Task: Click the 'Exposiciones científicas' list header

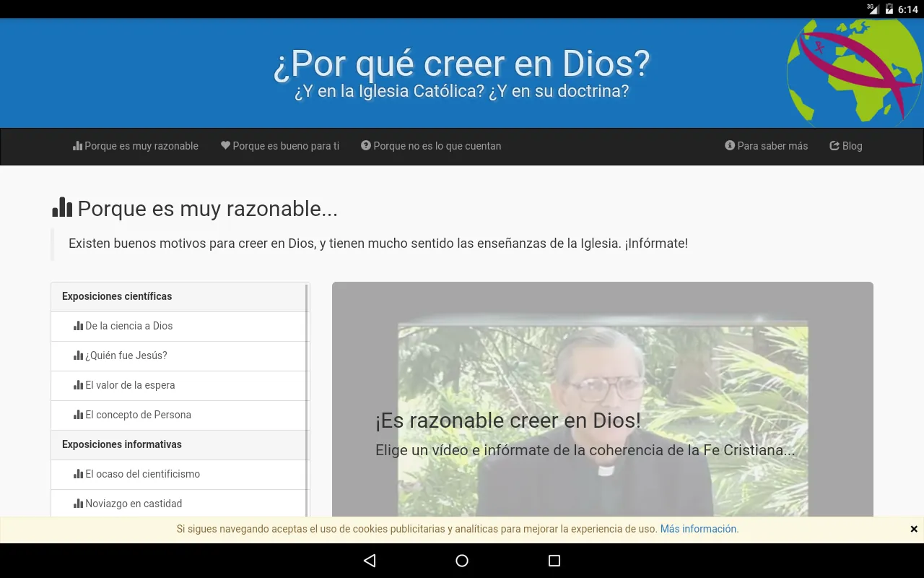Action: click(x=178, y=297)
